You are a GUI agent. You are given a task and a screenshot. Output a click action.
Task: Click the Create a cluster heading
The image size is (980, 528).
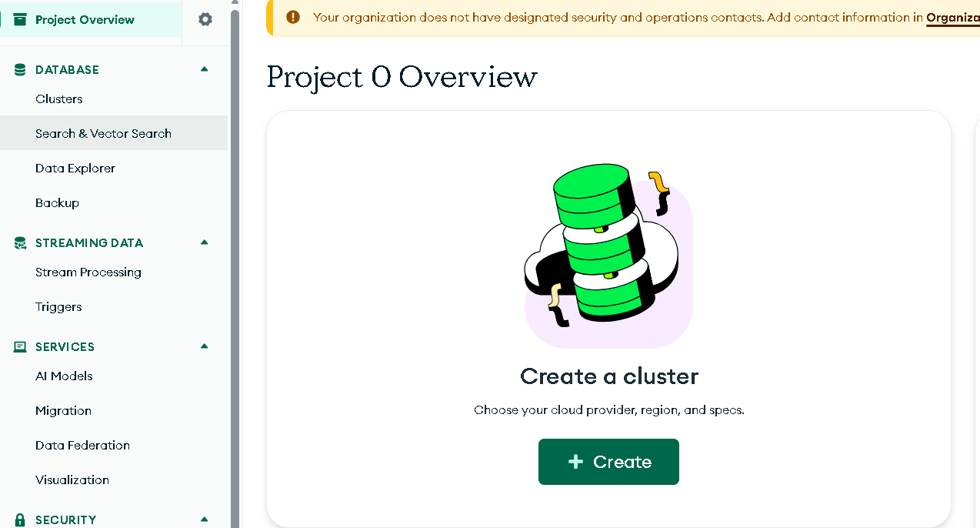609,376
